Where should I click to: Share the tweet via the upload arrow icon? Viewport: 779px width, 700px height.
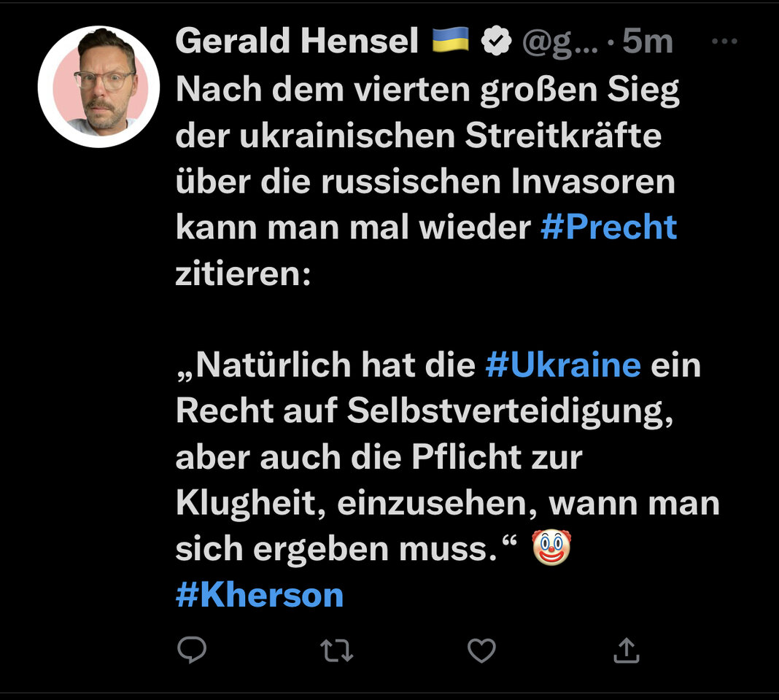click(626, 650)
